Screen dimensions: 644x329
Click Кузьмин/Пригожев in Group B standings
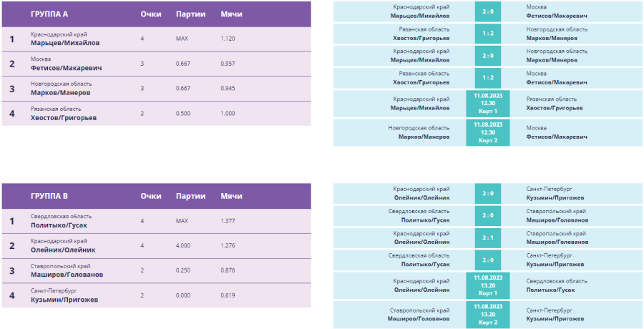[64, 299]
